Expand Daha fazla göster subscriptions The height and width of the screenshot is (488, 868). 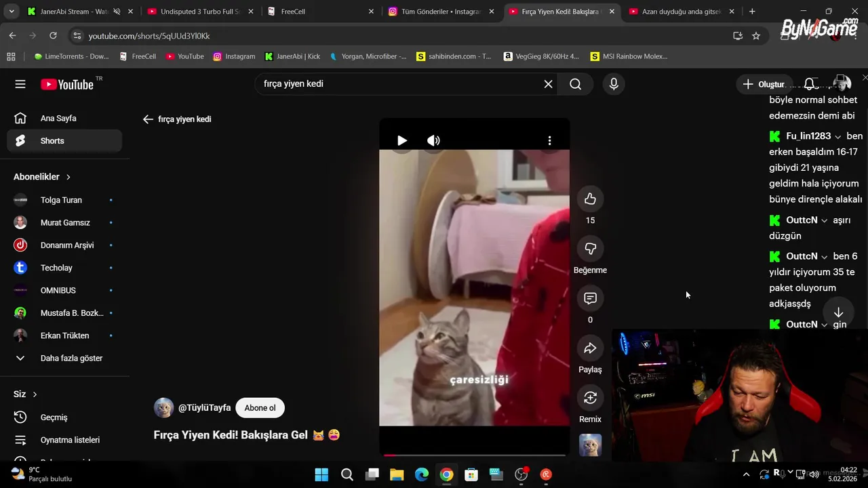coord(64,358)
